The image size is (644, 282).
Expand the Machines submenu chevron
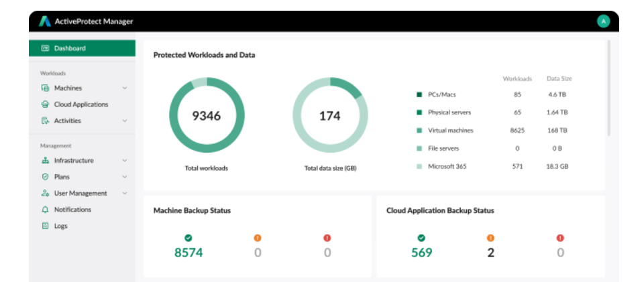(125, 88)
